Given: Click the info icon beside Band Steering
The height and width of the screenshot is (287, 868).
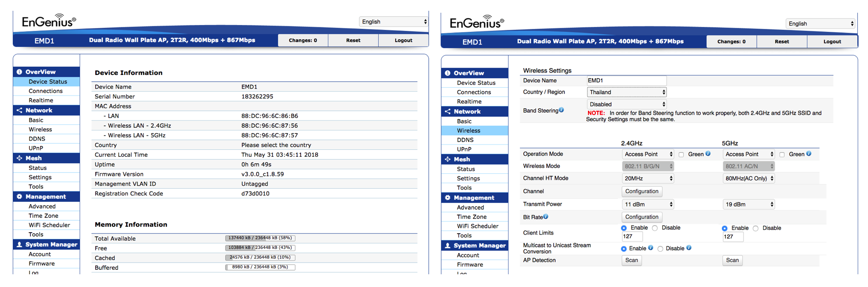Looking at the screenshot, I should point(562,110).
